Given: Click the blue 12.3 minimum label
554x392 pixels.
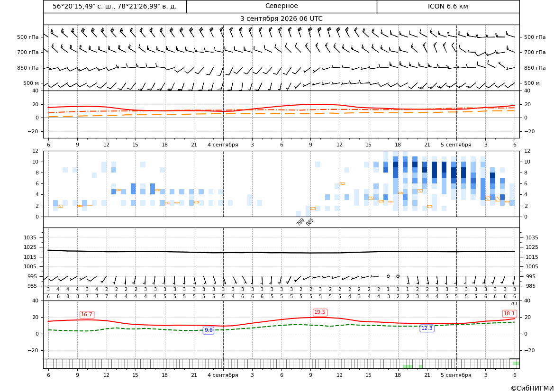Looking at the screenshot, I should point(427,328).
